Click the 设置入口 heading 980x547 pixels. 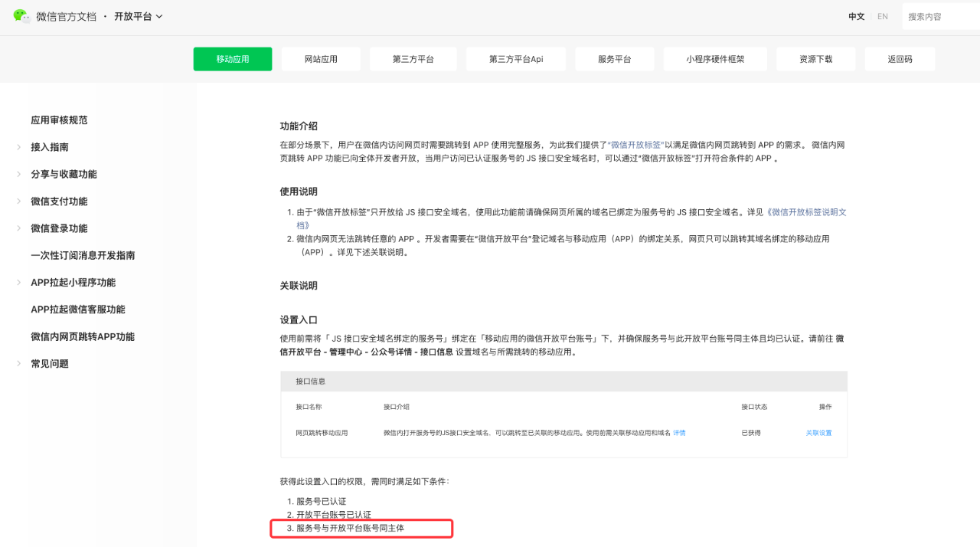point(299,320)
